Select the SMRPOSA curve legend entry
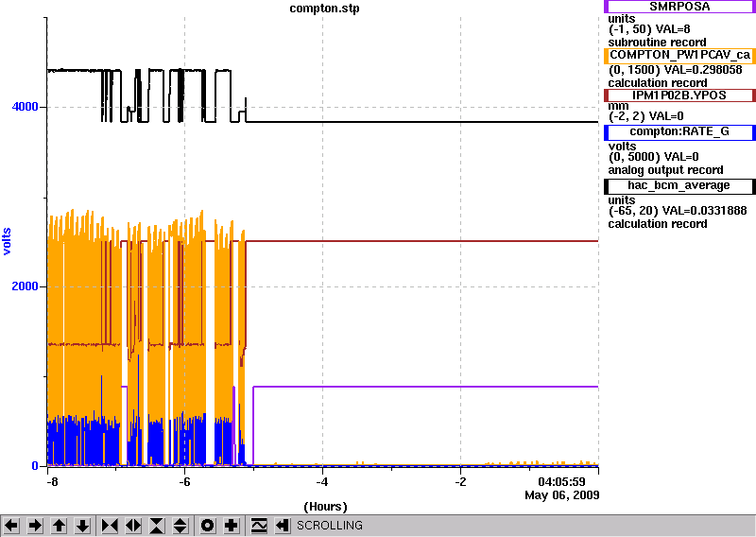The height and width of the screenshot is (537, 756). [679, 7]
